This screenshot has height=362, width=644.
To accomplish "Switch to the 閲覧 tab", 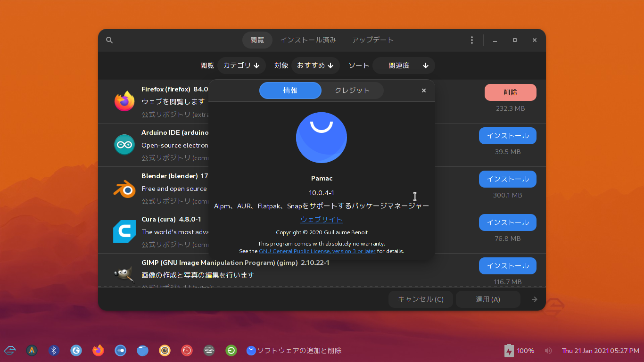I will pos(257,40).
